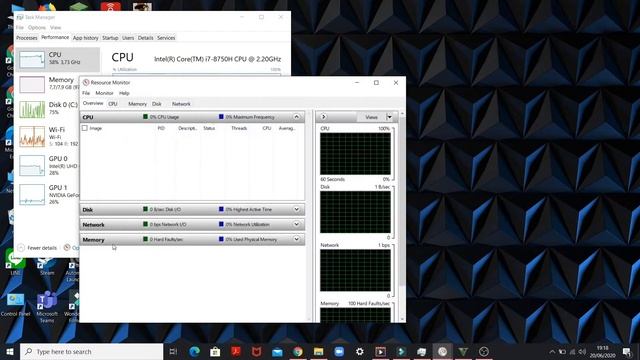Open Settings gear on the taskbar
Screen dimensions: 640x360
pyautogui.click(x=360, y=351)
